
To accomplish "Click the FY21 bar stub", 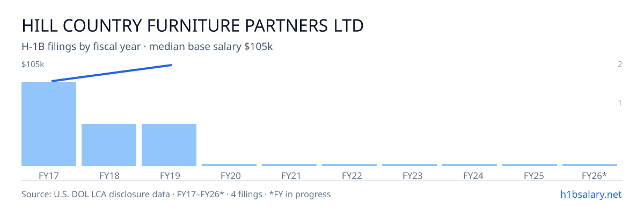I will [x=289, y=165].
